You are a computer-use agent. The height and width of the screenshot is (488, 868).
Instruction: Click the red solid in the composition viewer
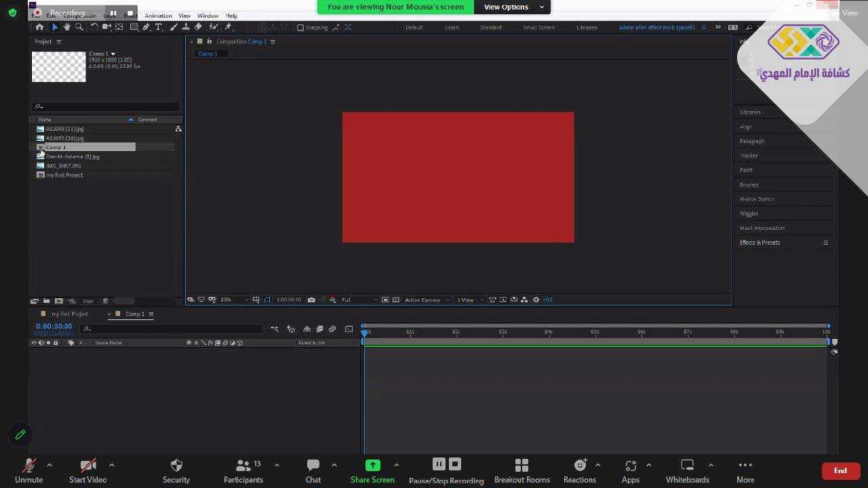[458, 177]
